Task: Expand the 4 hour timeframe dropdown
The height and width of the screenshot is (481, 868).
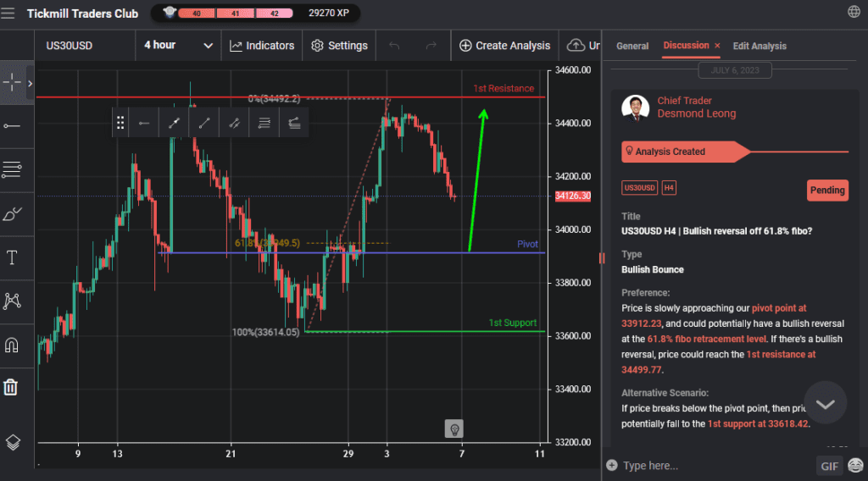Action: pos(178,46)
